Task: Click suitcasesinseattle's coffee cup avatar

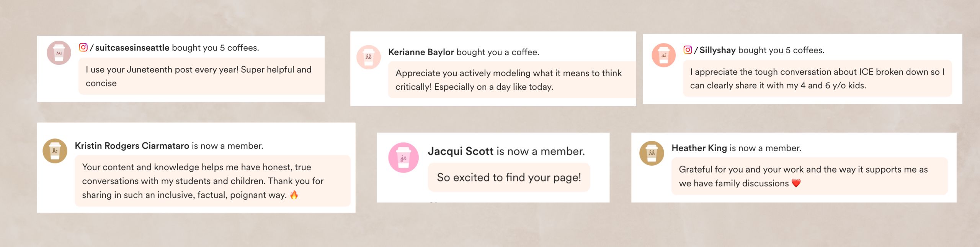Action: (x=59, y=53)
